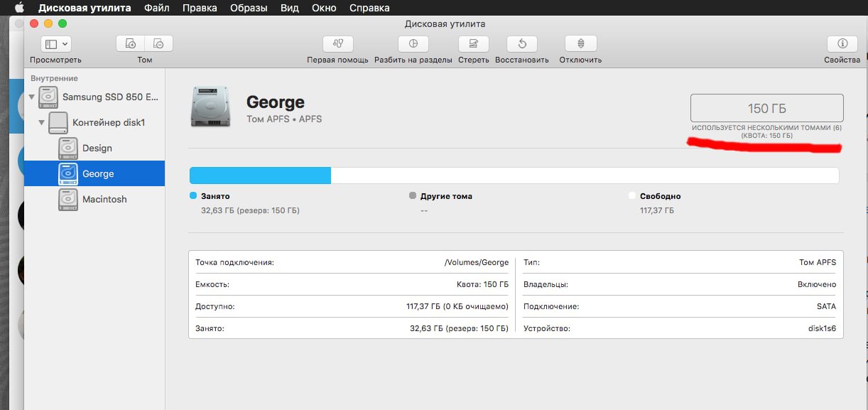Click the Macintosh volume drive icon
This screenshot has height=410, width=868.
pos(68,200)
